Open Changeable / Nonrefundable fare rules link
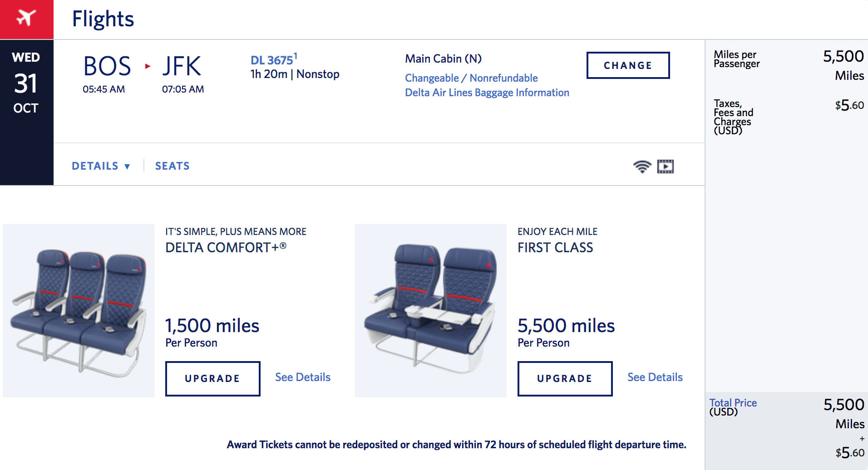868x470 pixels. click(x=471, y=78)
